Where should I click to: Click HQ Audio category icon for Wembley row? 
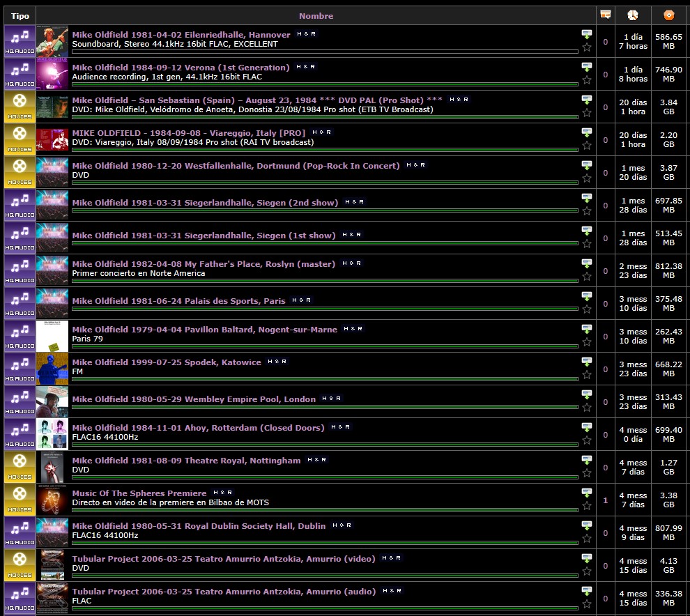tap(20, 401)
